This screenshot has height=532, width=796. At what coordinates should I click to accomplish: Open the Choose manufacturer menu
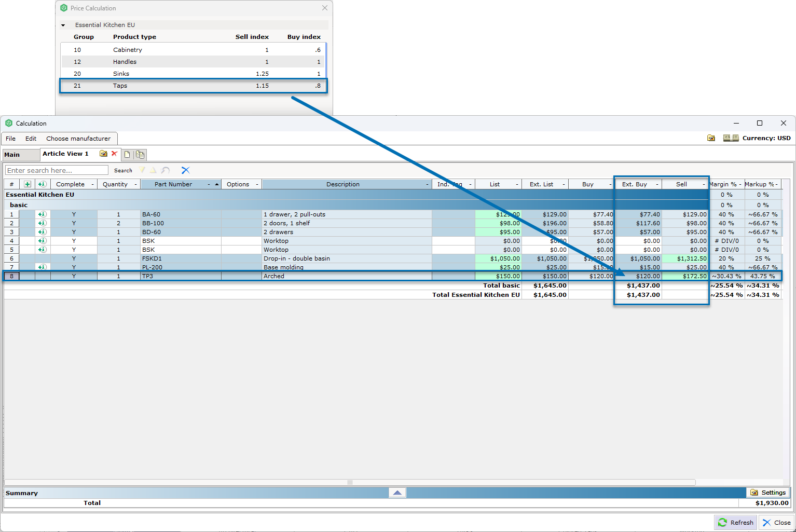point(79,138)
